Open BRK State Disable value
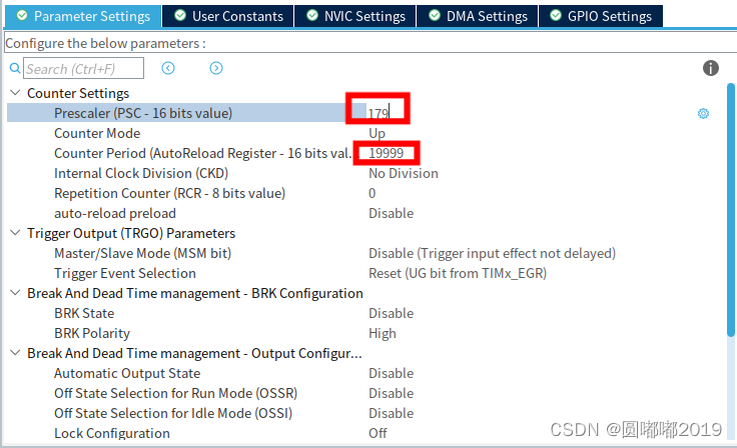Image resolution: width=737 pixels, height=448 pixels. (x=391, y=314)
